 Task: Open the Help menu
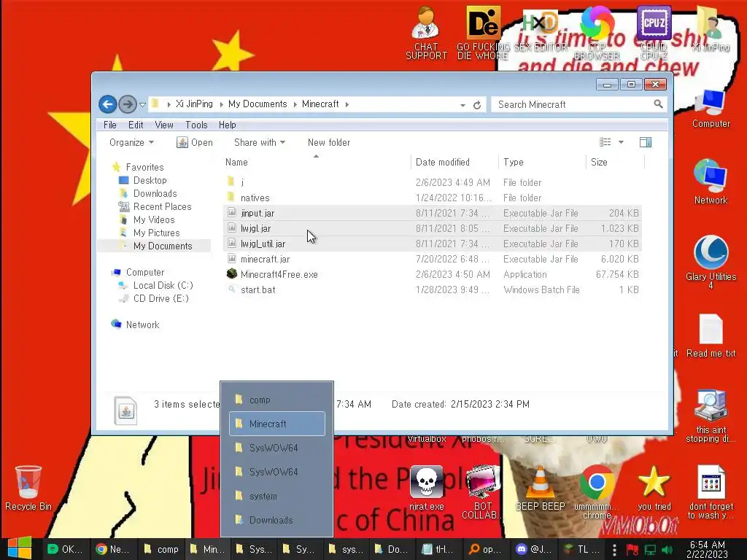(x=228, y=125)
